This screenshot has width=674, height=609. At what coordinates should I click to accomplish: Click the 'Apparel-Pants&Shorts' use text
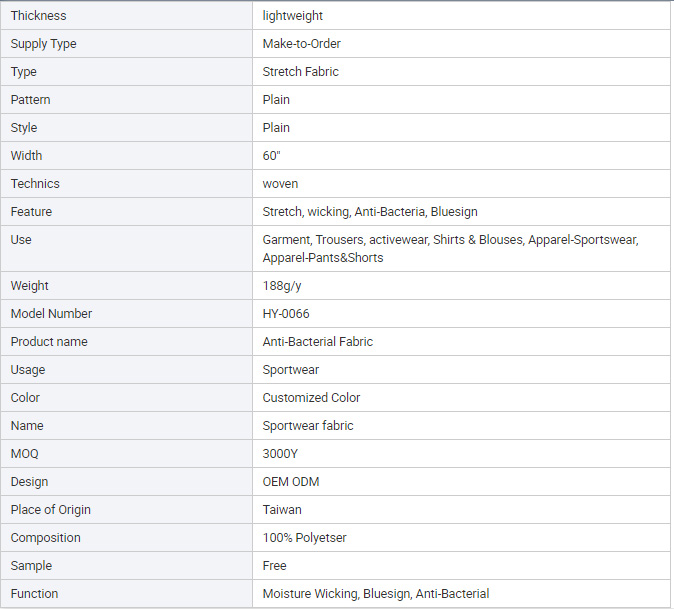[x=323, y=257]
